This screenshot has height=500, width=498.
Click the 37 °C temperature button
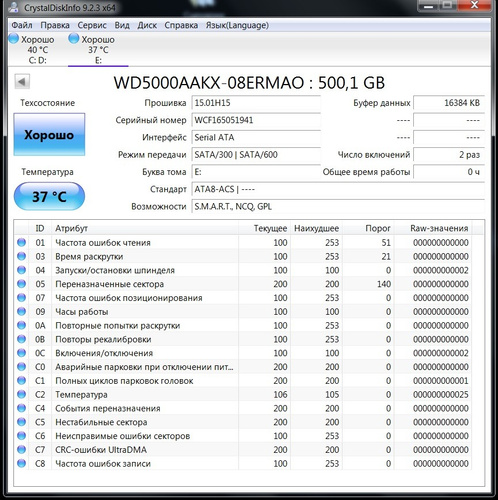(49, 197)
